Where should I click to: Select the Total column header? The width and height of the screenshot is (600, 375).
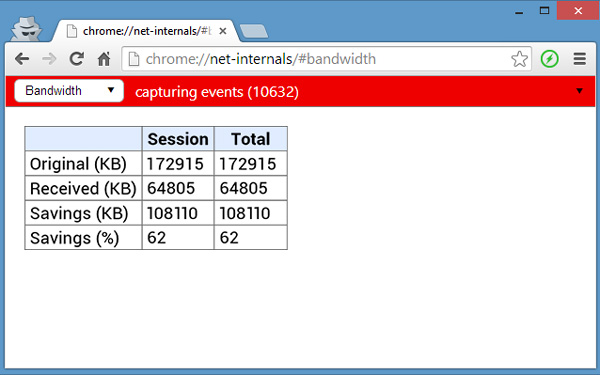[251, 139]
